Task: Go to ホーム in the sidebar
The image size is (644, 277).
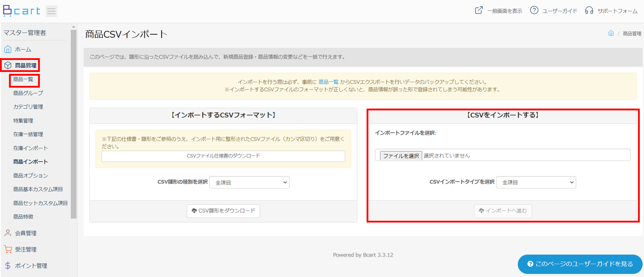Action: click(23, 50)
